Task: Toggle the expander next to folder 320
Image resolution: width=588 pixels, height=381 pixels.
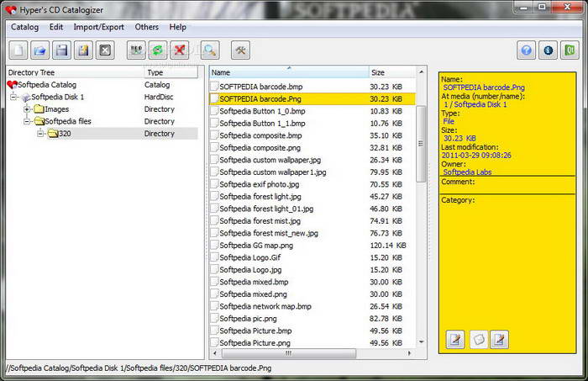Action: [x=40, y=134]
